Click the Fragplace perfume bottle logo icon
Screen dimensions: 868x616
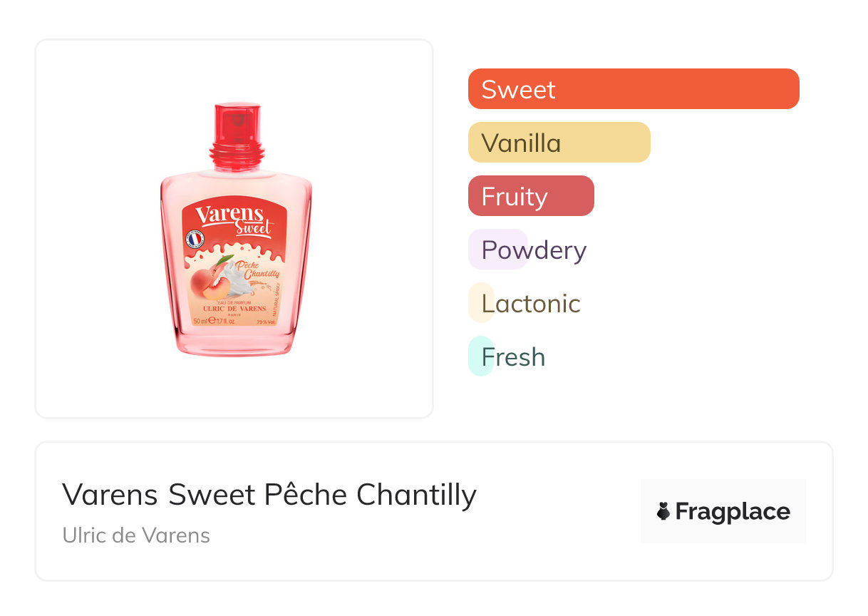[663, 511]
